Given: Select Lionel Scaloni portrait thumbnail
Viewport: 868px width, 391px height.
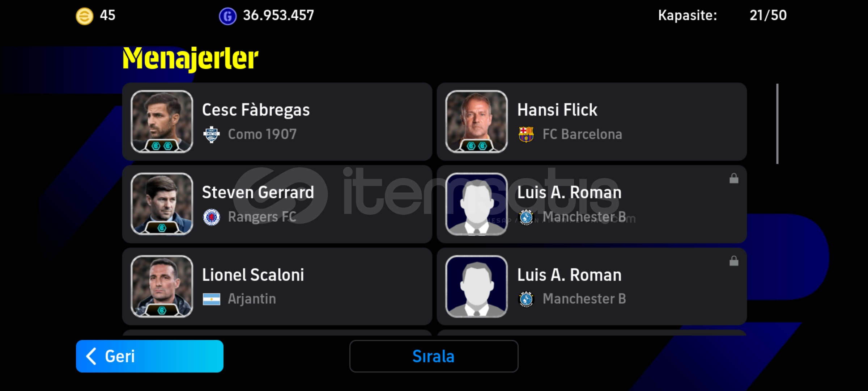Looking at the screenshot, I should pyautogui.click(x=162, y=286).
